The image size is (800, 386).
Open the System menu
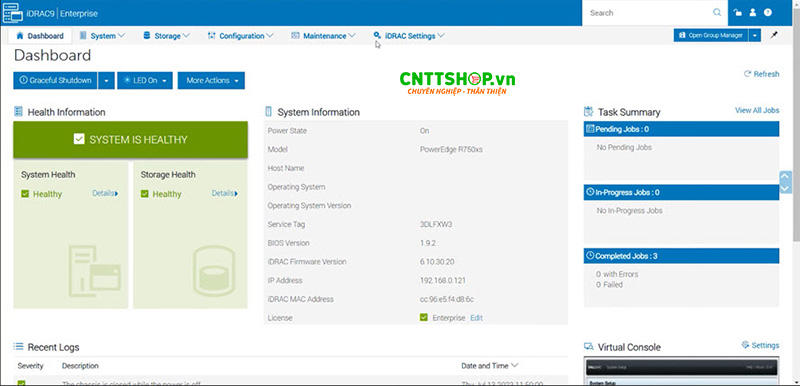103,36
